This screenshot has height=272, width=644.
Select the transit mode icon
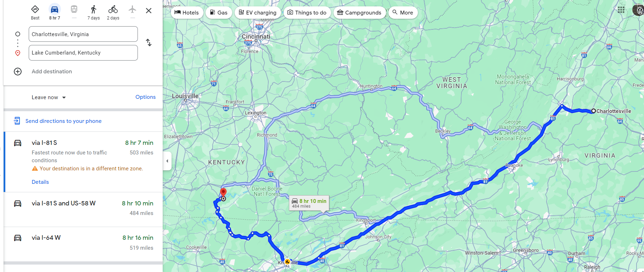(74, 9)
